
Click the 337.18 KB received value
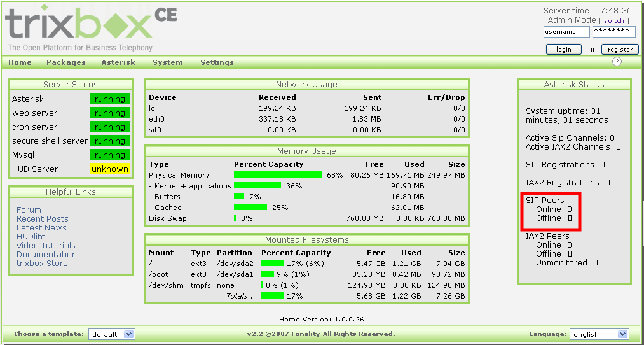point(277,119)
